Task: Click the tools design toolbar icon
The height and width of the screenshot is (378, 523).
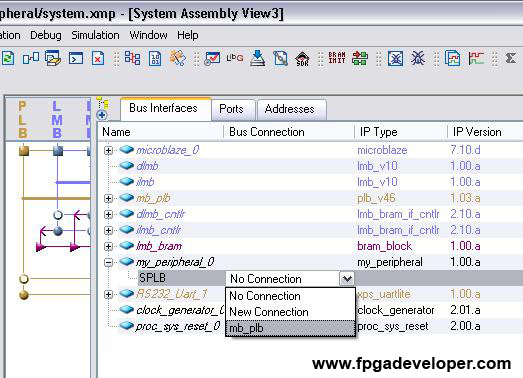Action: tap(178, 58)
